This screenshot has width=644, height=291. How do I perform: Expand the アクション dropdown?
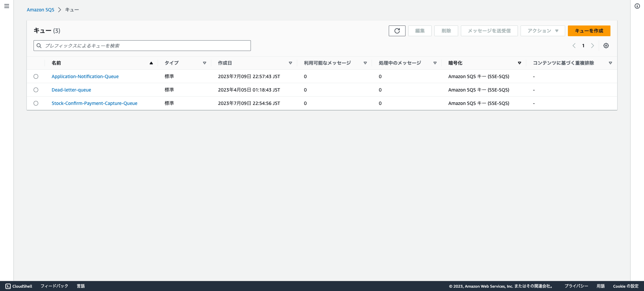tap(543, 31)
